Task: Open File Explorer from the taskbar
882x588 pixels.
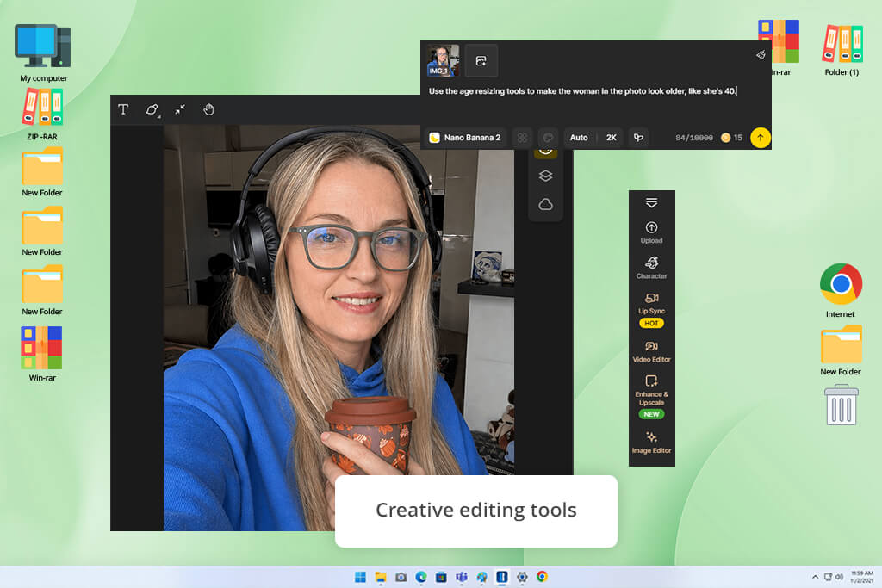Action: coord(381,577)
